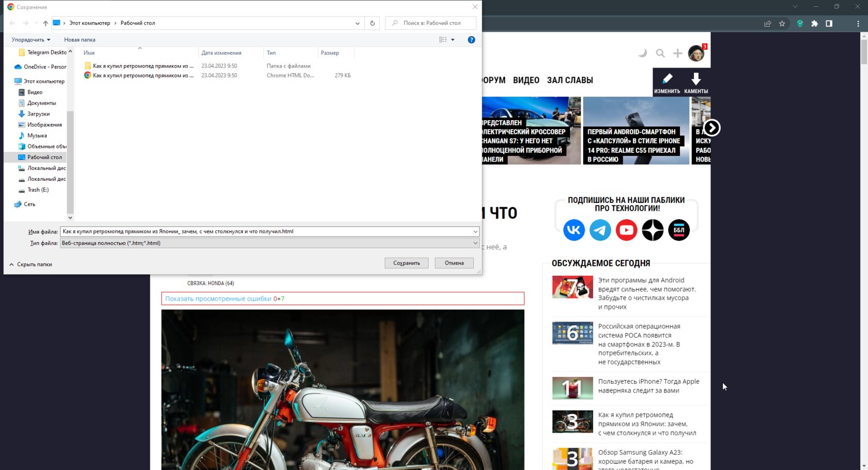Click the site search magnifier icon
Screen dimensions: 868x470
tap(660, 53)
